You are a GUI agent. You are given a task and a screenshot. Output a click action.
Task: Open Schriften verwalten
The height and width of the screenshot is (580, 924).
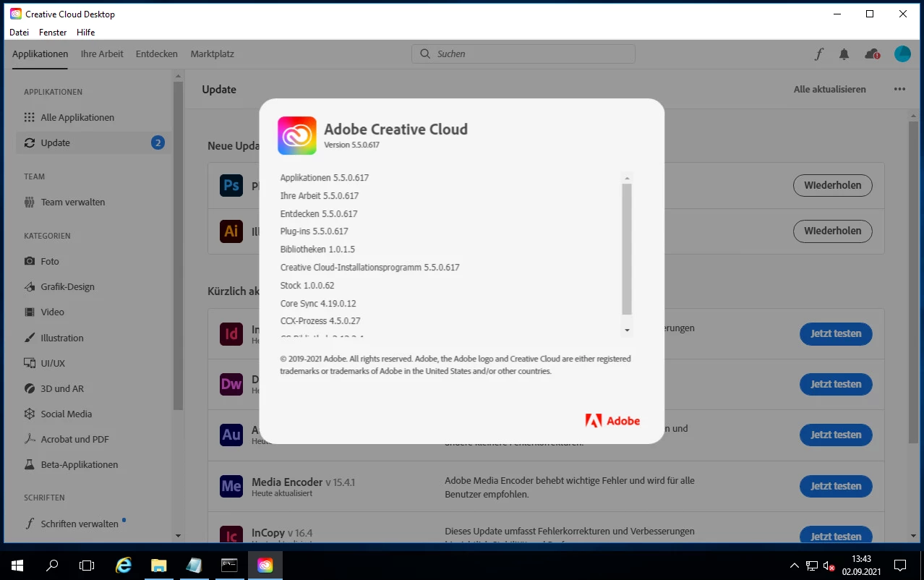93,524
